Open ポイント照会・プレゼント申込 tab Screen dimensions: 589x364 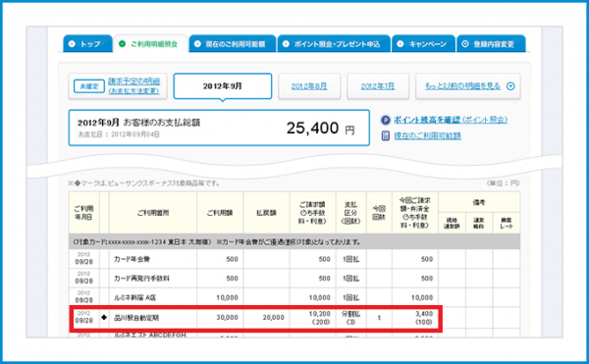point(334,43)
